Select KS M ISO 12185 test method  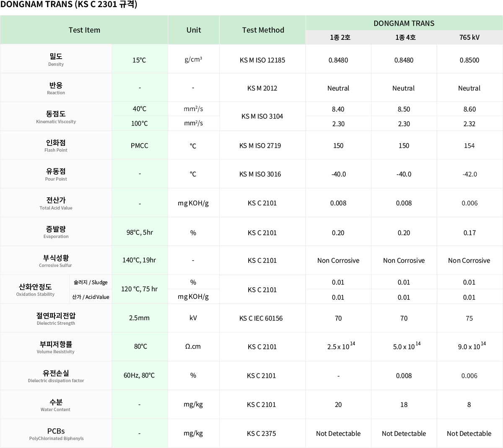[262, 60]
